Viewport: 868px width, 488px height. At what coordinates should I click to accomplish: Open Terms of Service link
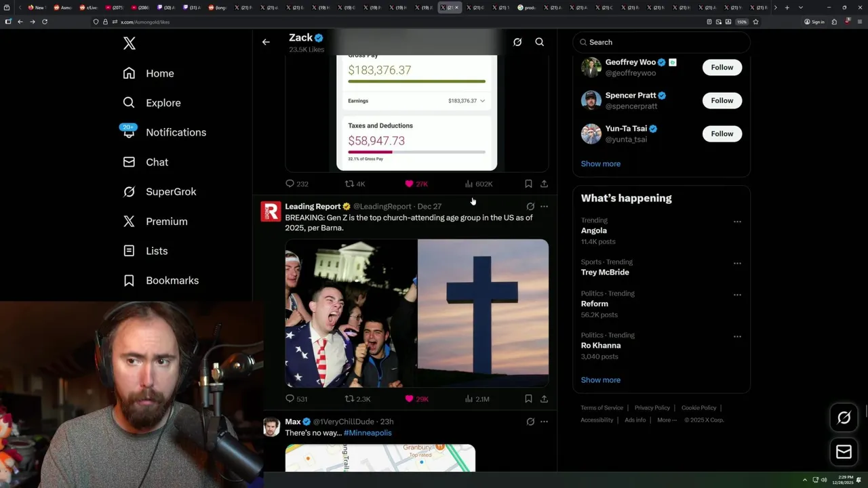point(601,408)
